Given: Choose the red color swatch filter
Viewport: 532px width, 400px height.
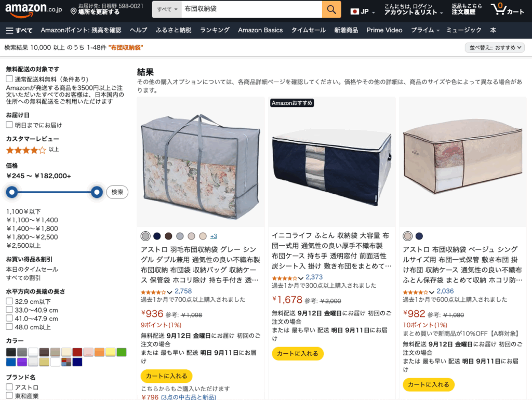Looking at the screenshot, I should pos(77,352).
